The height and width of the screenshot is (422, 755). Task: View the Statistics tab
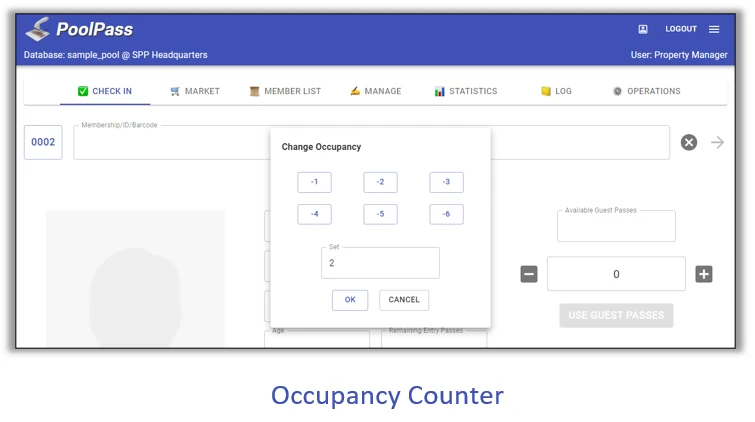466,91
